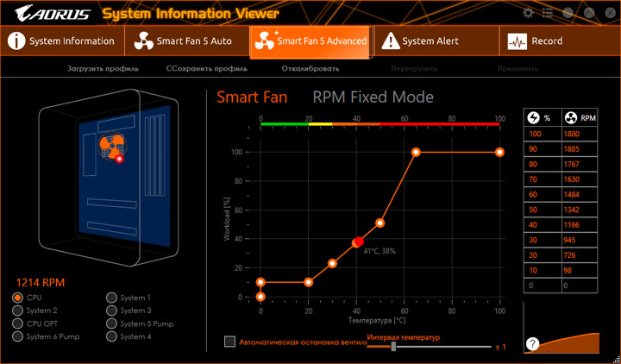Enable Автоматическая остановка вентил checkbox

pyautogui.click(x=229, y=342)
